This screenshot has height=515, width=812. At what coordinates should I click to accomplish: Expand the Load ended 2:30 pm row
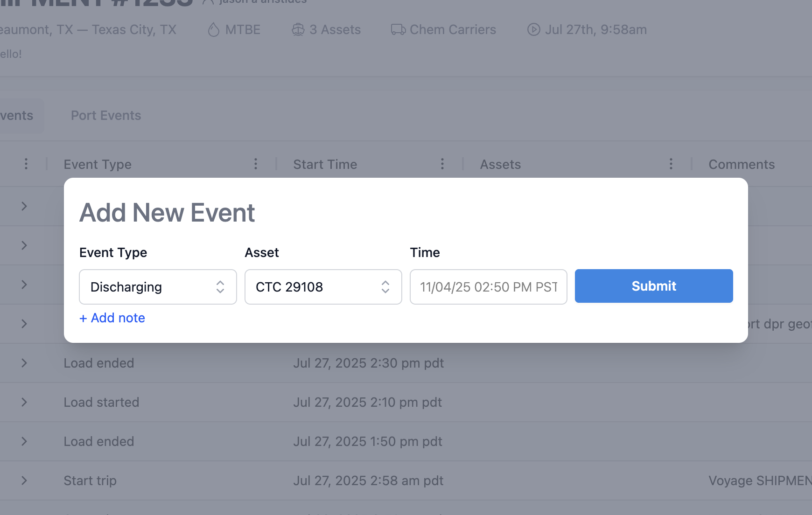(24, 363)
